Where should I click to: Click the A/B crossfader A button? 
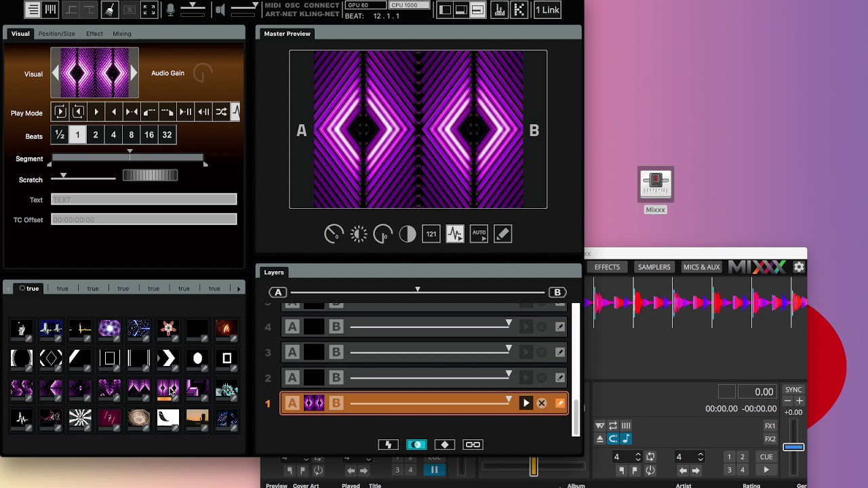[x=277, y=292]
